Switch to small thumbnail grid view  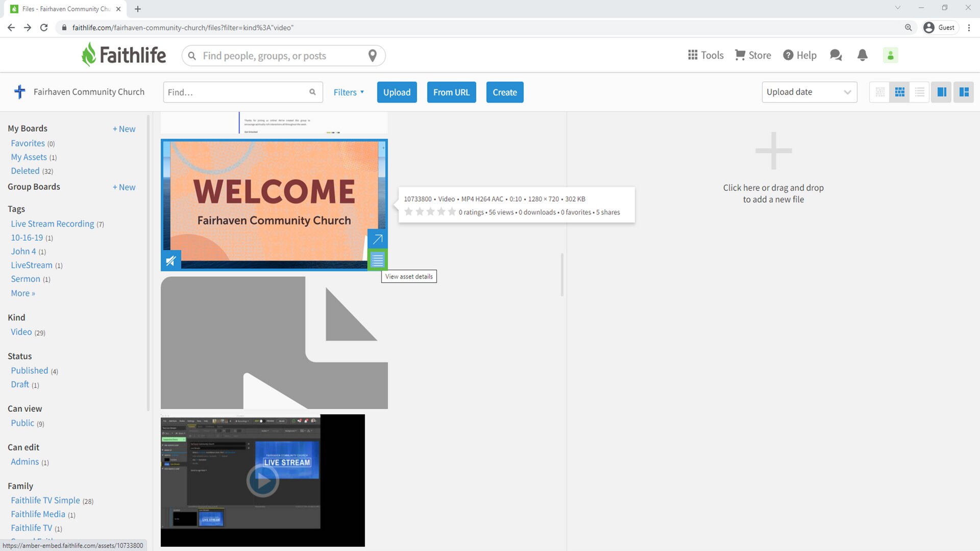click(x=880, y=92)
